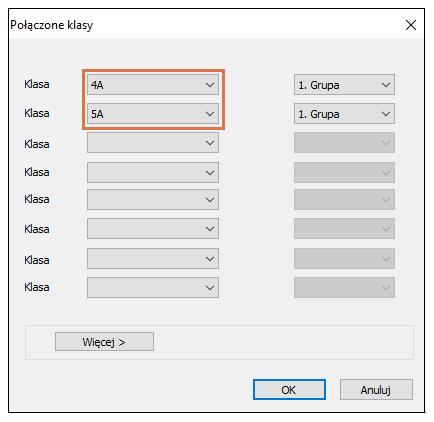434x422 pixels.
Task: Cancel the dialog with Anuluj
Action: [376, 389]
